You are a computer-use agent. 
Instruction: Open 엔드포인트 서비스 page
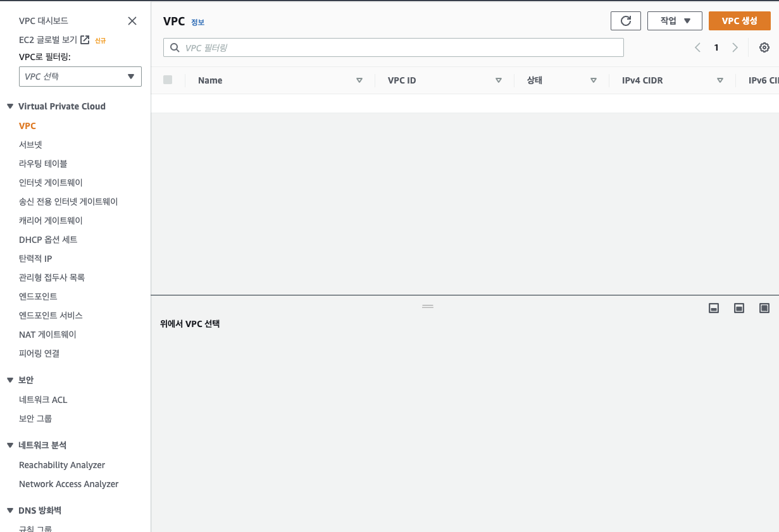click(51, 316)
